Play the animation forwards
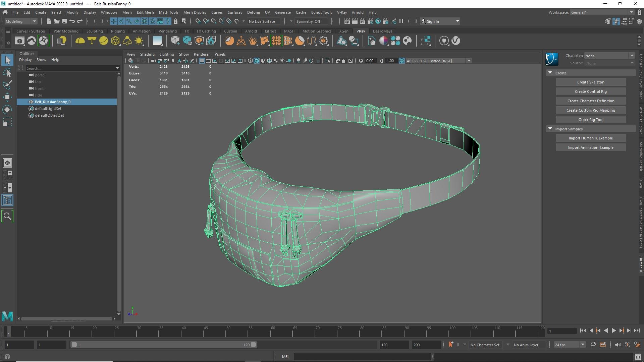The height and width of the screenshot is (362, 644). pos(614,331)
